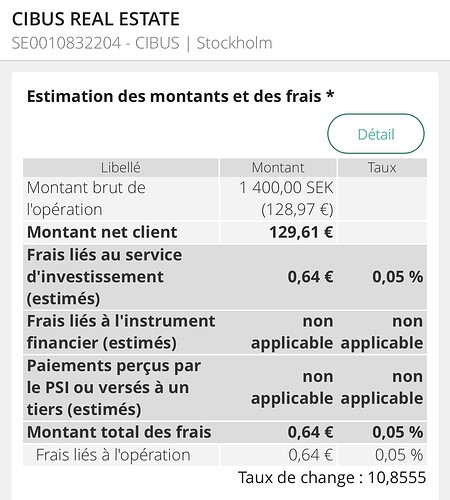Click the 0,64 € investment service fee amount
Image resolution: width=450 pixels, height=500 pixels.
(x=310, y=277)
